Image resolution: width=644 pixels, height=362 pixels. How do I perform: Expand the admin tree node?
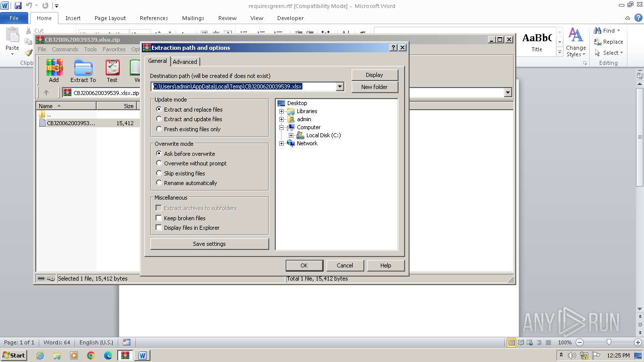281,119
